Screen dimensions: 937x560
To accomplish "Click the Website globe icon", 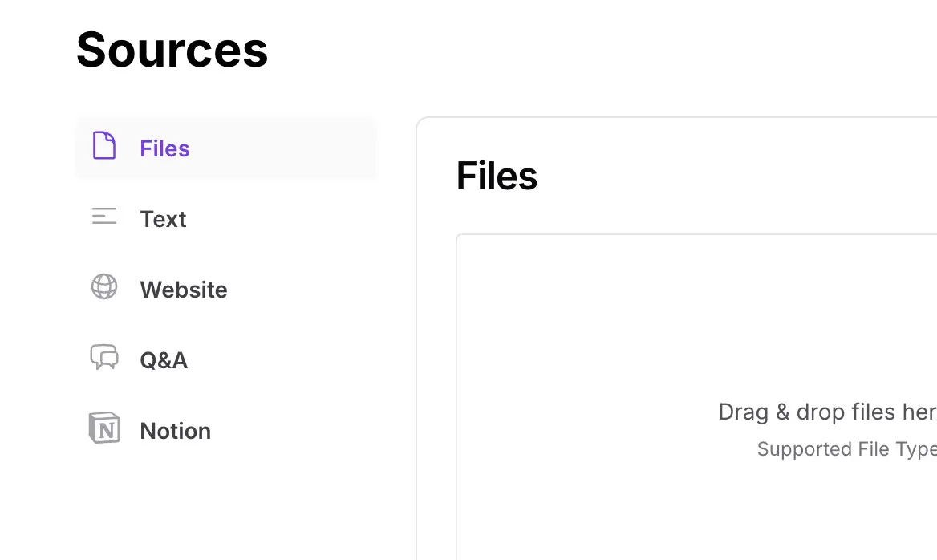I will pyautogui.click(x=104, y=286).
